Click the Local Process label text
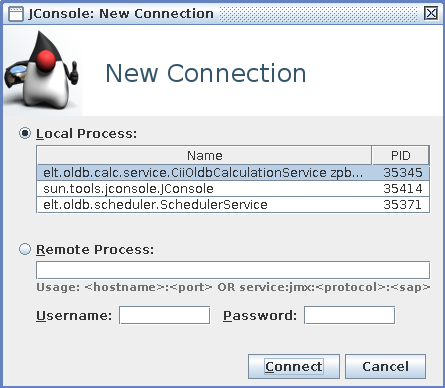The image size is (445, 388). click(86, 134)
